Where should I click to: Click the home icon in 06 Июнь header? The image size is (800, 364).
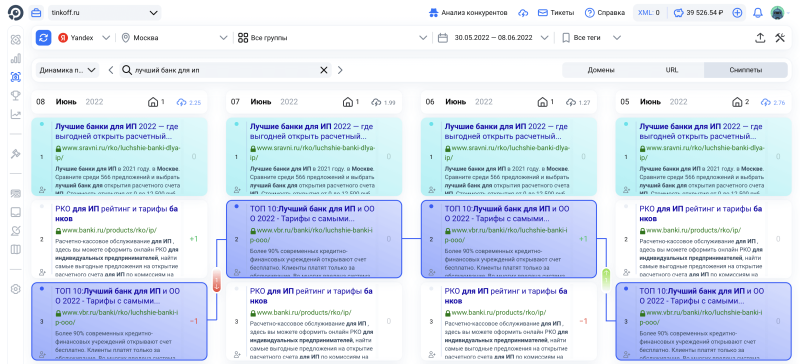pos(543,102)
